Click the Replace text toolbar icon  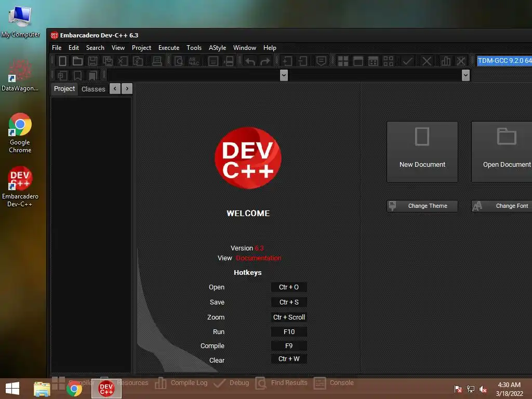point(194,61)
